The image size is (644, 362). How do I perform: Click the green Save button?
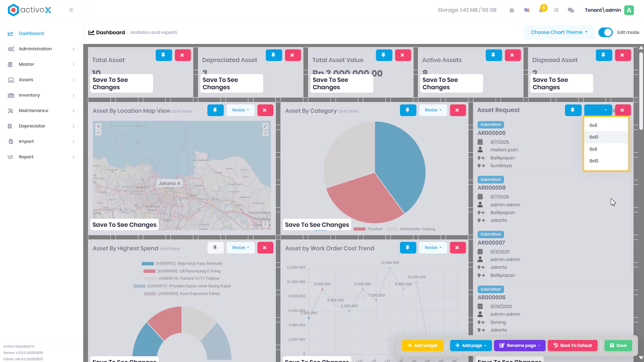tap(618, 346)
